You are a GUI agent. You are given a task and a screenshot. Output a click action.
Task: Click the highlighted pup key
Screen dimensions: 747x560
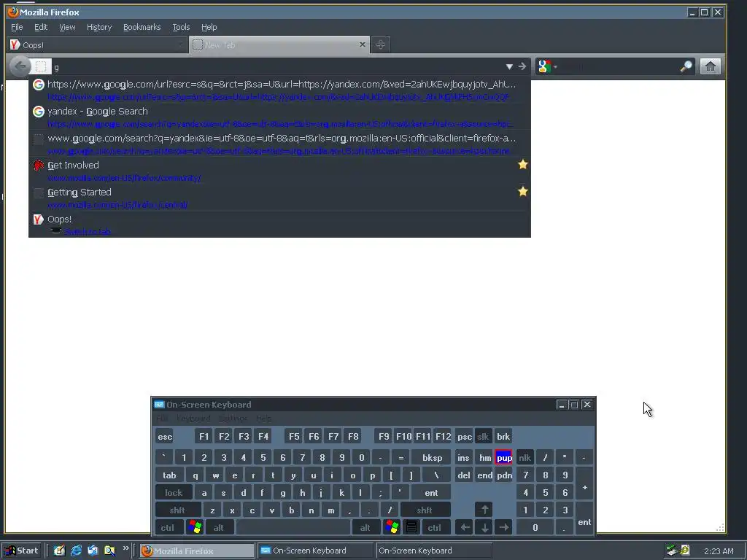504,458
